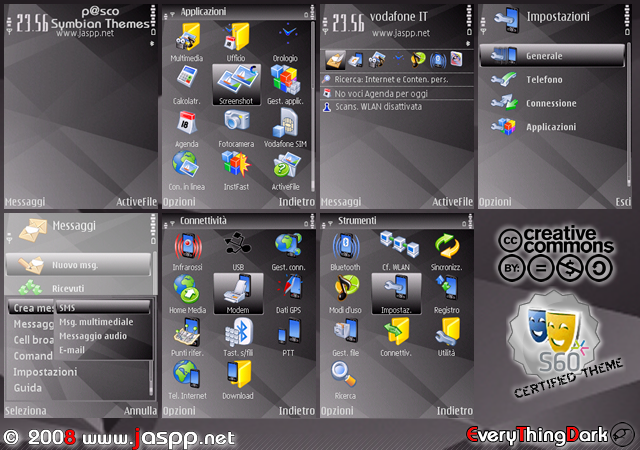Click Seleziona softkey in Messaggi screen
640x450 pixels.
[x=26, y=411]
